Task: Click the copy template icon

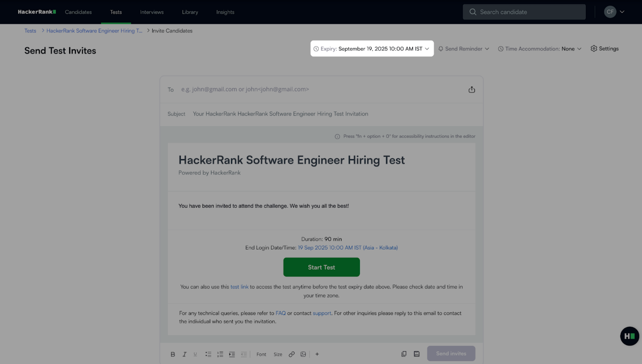Action: [404, 354]
